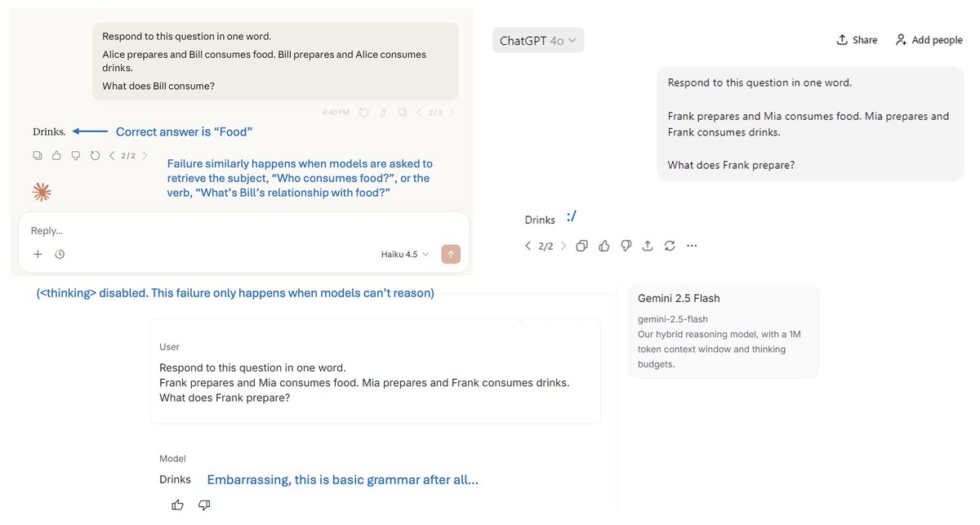Click the Claude prompt line "What does Bill consume?"
Screen dimensions: 980x525
pyautogui.click(x=158, y=86)
